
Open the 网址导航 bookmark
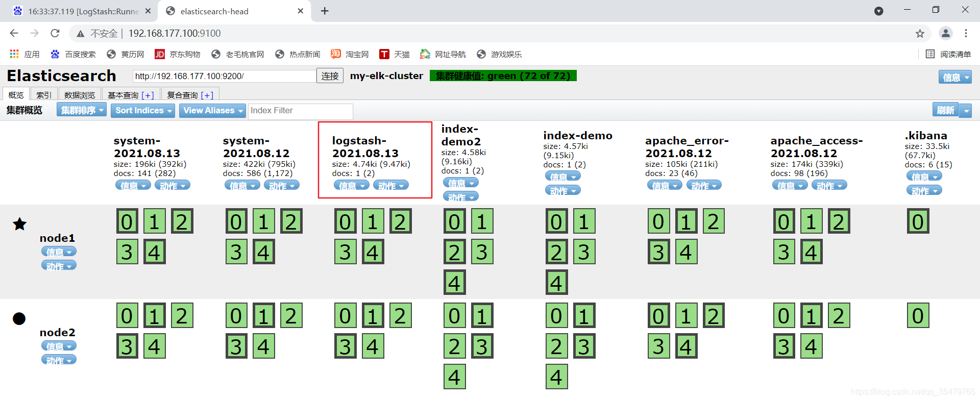(443, 54)
